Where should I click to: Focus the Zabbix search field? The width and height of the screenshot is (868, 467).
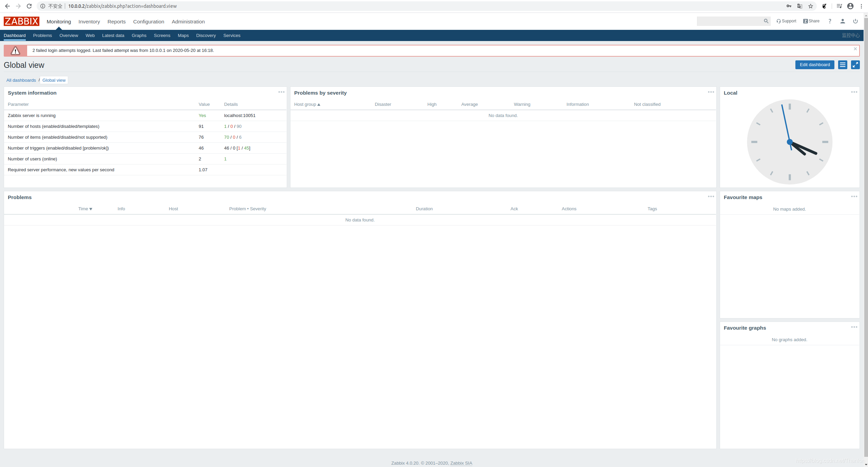click(730, 21)
